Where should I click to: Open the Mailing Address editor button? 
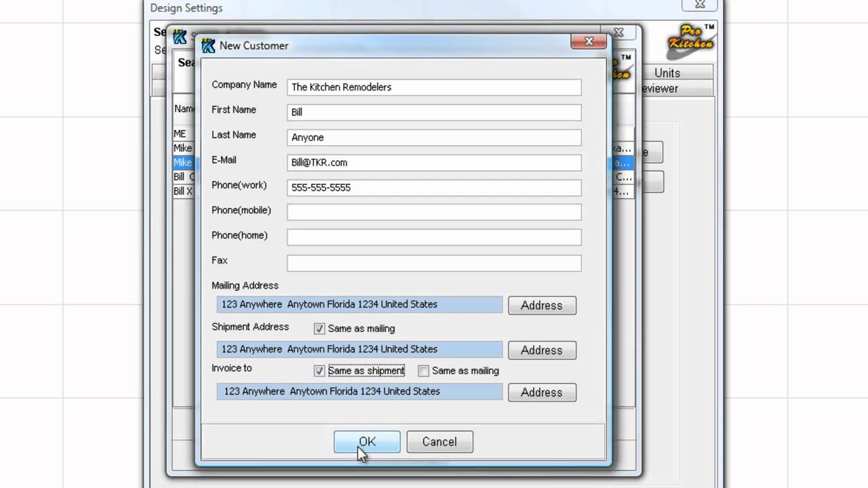(542, 306)
